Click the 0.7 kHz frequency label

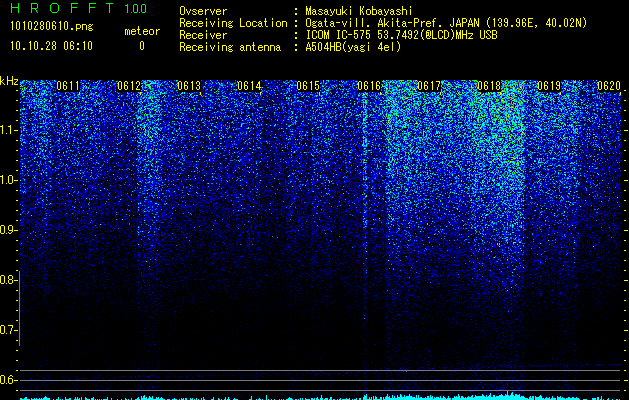[7, 330]
